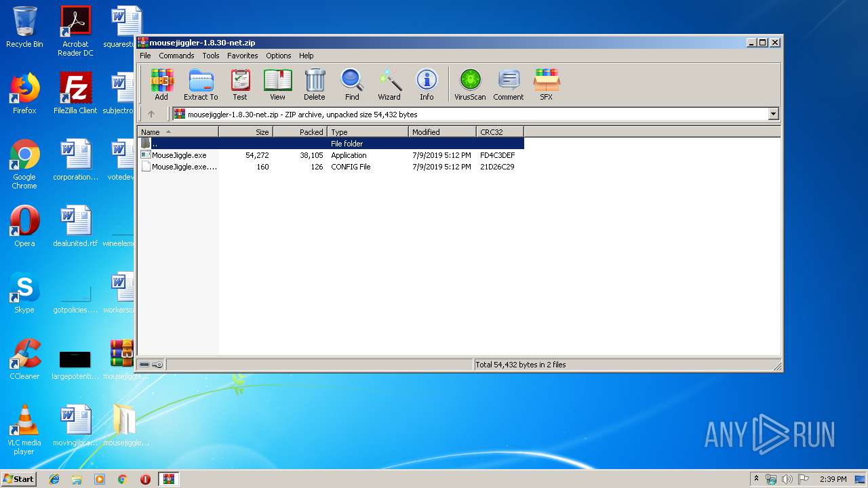Click the Action Center flag icon in tray
868x488 pixels.
804,479
